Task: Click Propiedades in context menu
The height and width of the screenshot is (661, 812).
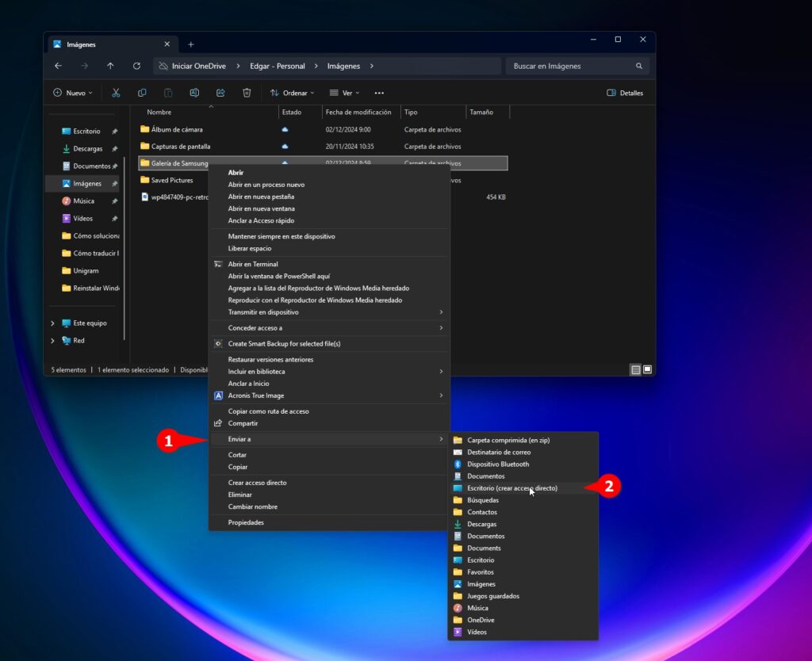Action: [x=329, y=522]
